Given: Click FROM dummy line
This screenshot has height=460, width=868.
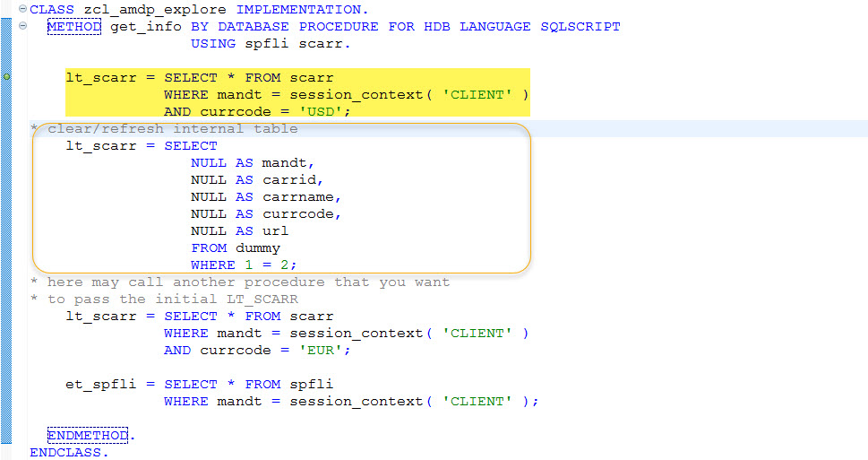Looking at the screenshot, I should point(236,248).
